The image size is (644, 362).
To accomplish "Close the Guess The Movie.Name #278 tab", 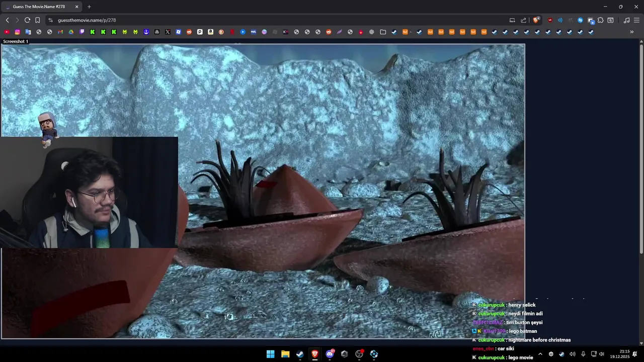I will [x=76, y=7].
